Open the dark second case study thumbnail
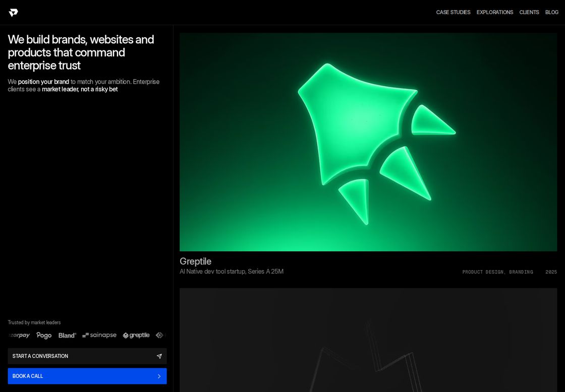This screenshot has height=392, width=565. pyautogui.click(x=368, y=340)
